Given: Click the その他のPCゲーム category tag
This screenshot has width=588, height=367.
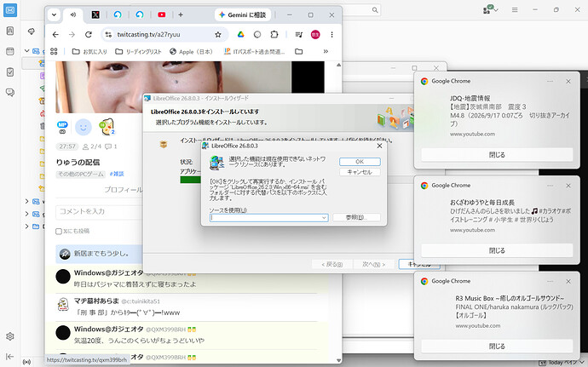Looking at the screenshot, I should click(81, 174).
